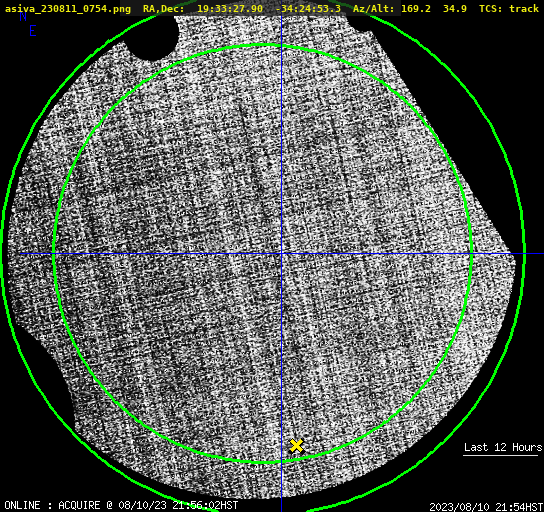
Task: Click the inner green circle's left crossing on the horizontal blue line
Action: pos(54,254)
